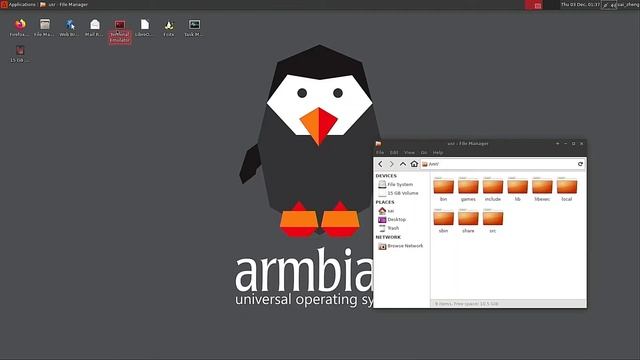Open the Go menu in File Manager
This screenshot has width=640, height=360.
[x=424, y=153]
